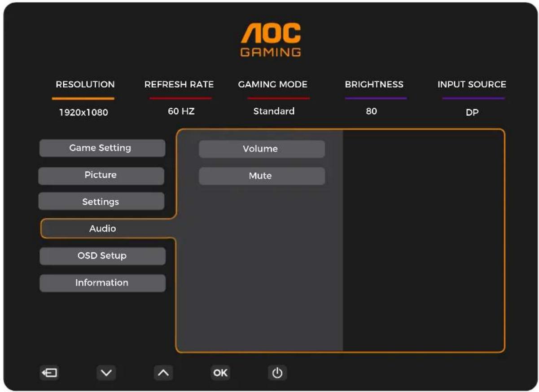This screenshot has height=392, width=539.
Task: Click the GAMING MODE heading
Action: coord(273,84)
